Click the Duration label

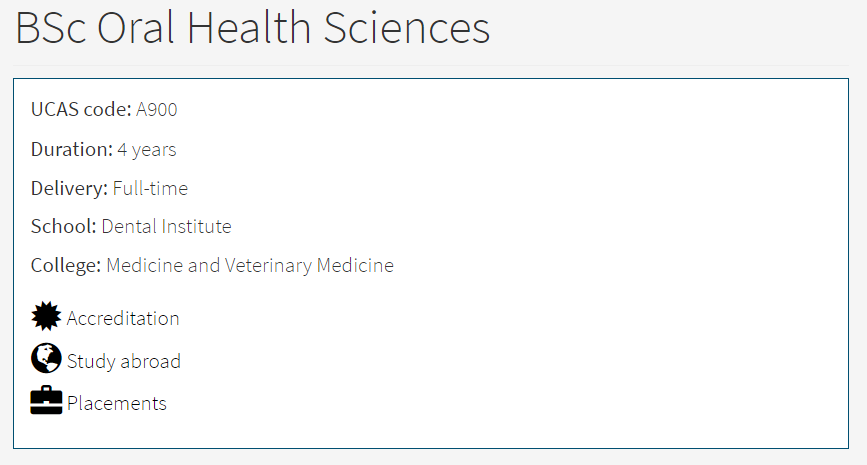tap(72, 149)
